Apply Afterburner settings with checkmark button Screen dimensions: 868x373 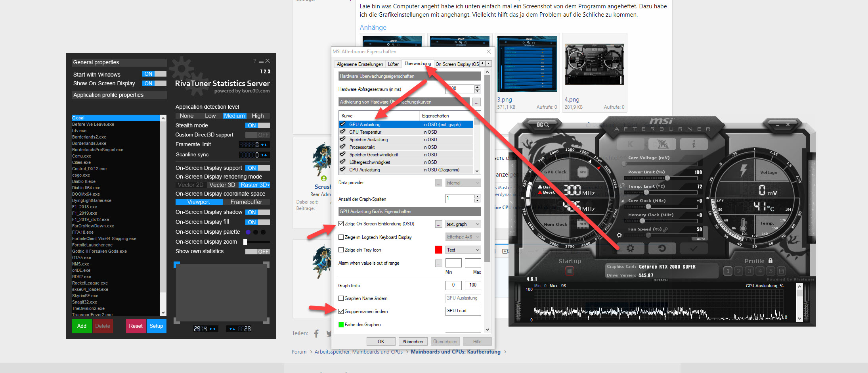(x=693, y=248)
